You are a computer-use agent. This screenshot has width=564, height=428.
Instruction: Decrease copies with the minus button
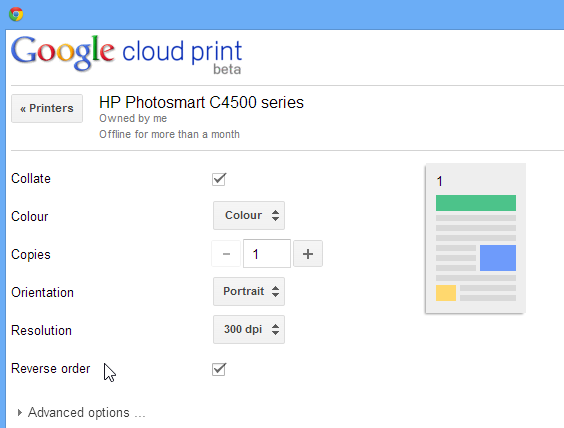point(226,254)
